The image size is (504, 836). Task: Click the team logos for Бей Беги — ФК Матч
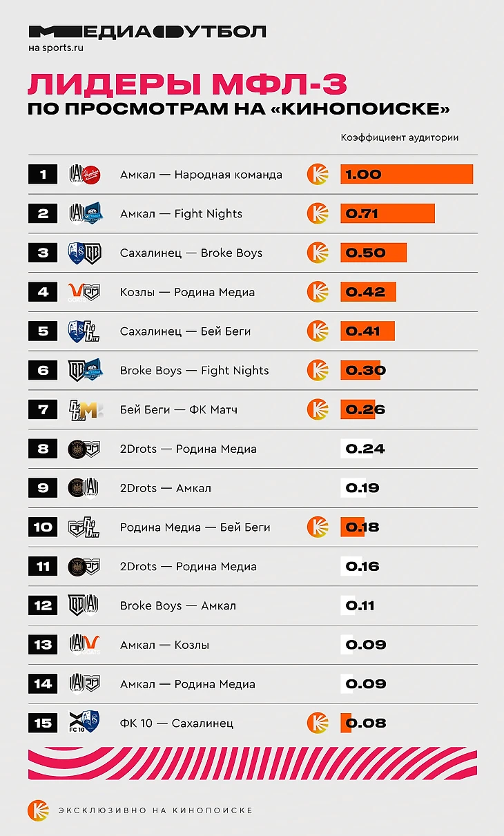point(85,409)
